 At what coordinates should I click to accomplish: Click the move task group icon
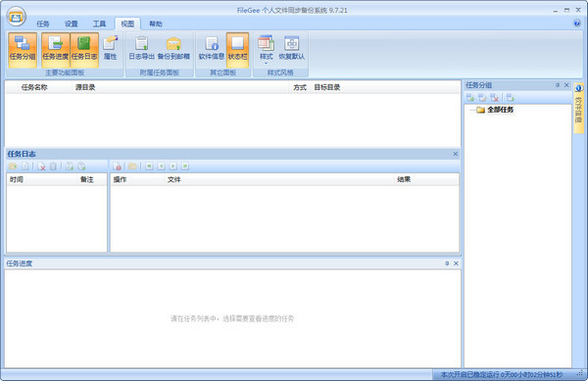click(510, 98)
